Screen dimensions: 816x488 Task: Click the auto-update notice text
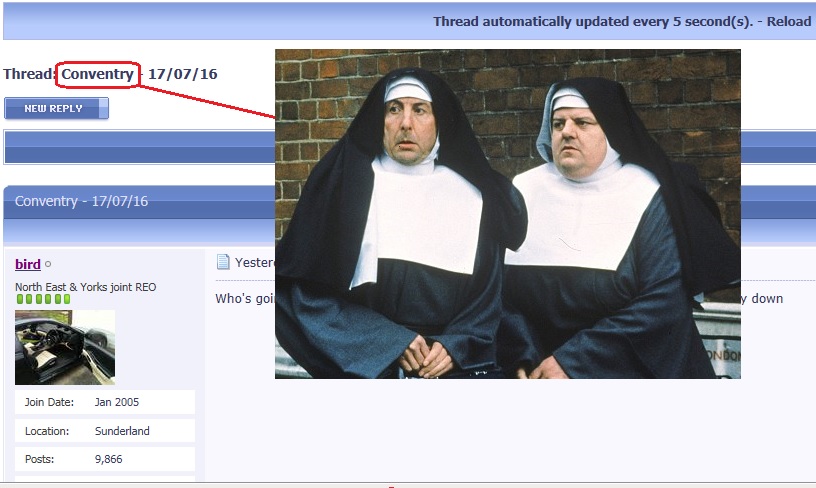592,21
